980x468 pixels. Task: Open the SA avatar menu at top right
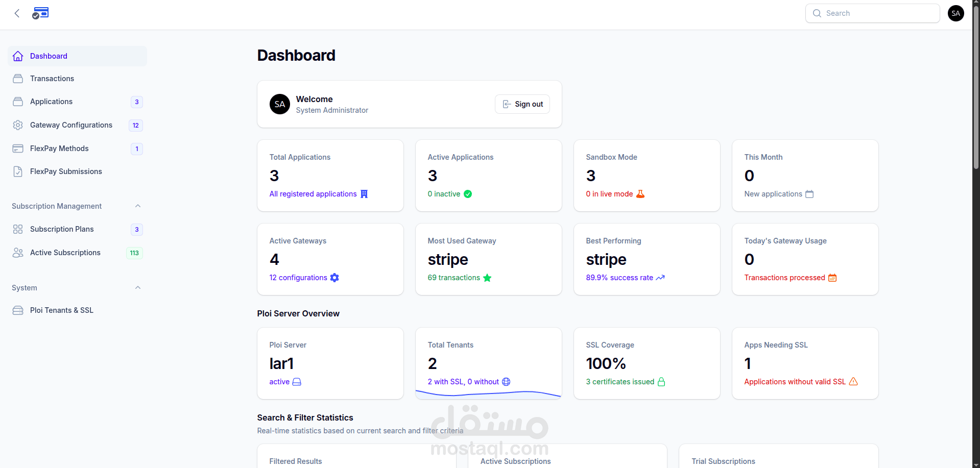point(955,13)
